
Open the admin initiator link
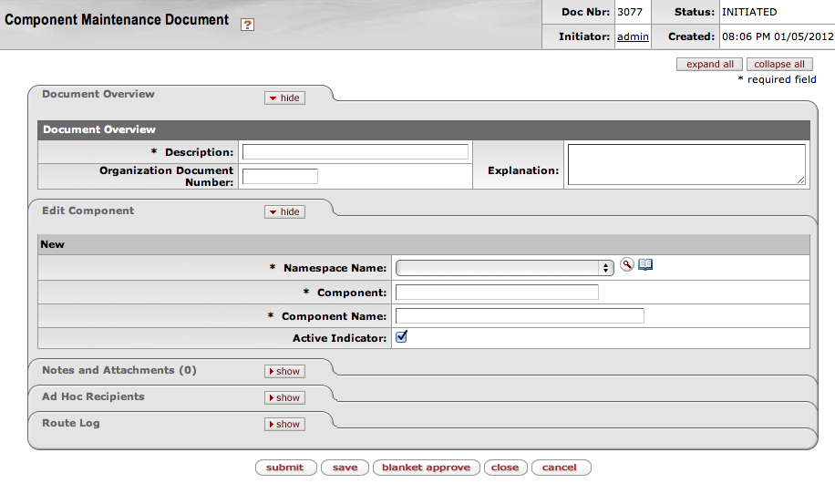coord(633,36)
